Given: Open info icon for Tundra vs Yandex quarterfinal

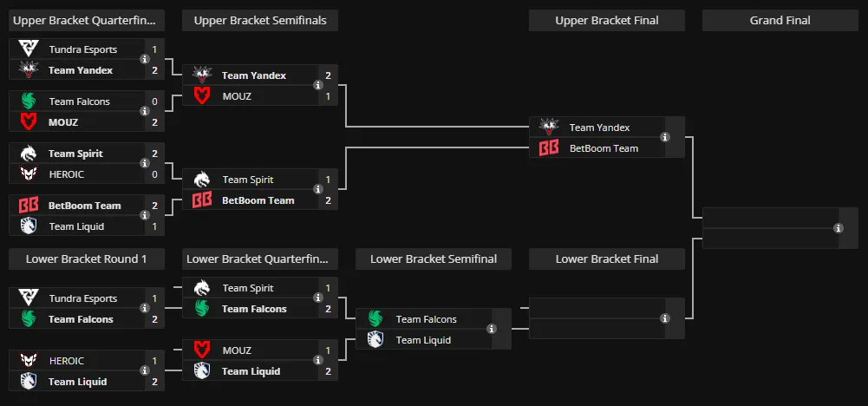Looking at the screenshot, I should pyautogui.click(x=145, y=59).
